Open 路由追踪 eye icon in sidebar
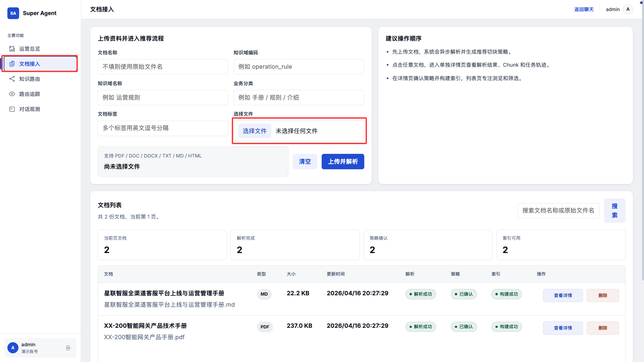644x362 pixels. (12, 94)
